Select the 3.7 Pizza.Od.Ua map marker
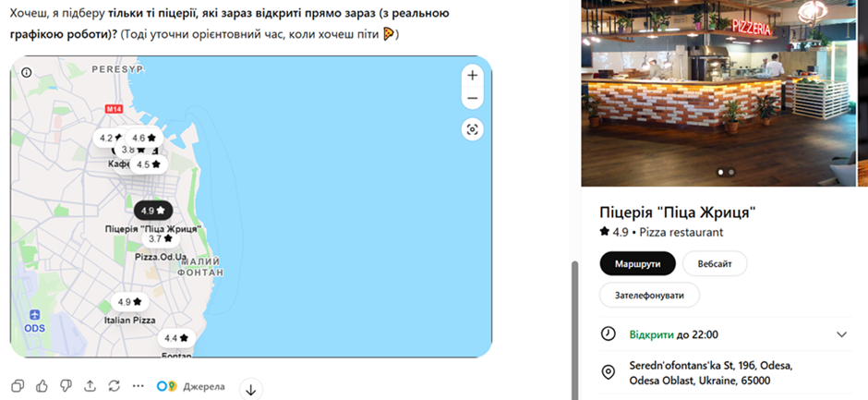The width and height of the screenshot is (868, 400). pos(161,238)
